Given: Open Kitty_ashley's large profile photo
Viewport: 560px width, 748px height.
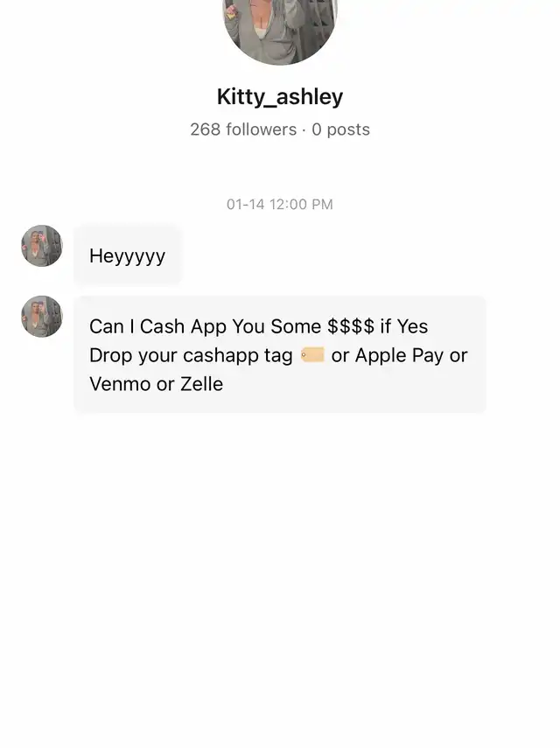Looking at the screenshot, I should click(x=280, y=29).
